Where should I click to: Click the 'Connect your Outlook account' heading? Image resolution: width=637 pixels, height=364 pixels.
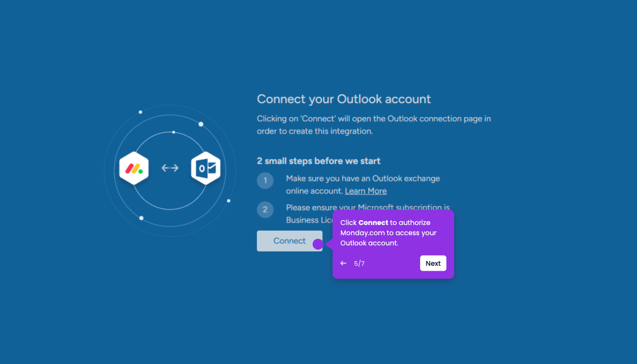344,99
